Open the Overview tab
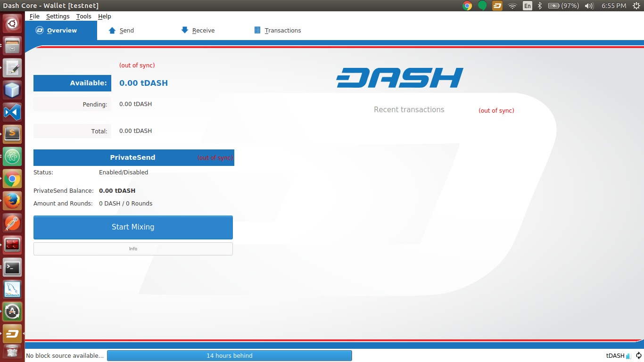The width and height of the screenshot is (644, 362). [61, 30]
